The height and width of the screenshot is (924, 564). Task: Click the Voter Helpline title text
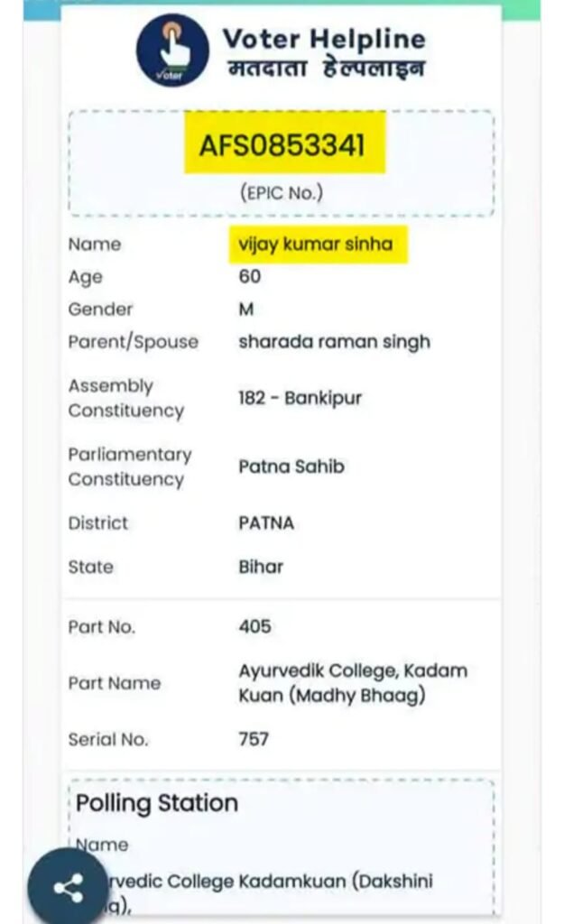tap(323, 39)
